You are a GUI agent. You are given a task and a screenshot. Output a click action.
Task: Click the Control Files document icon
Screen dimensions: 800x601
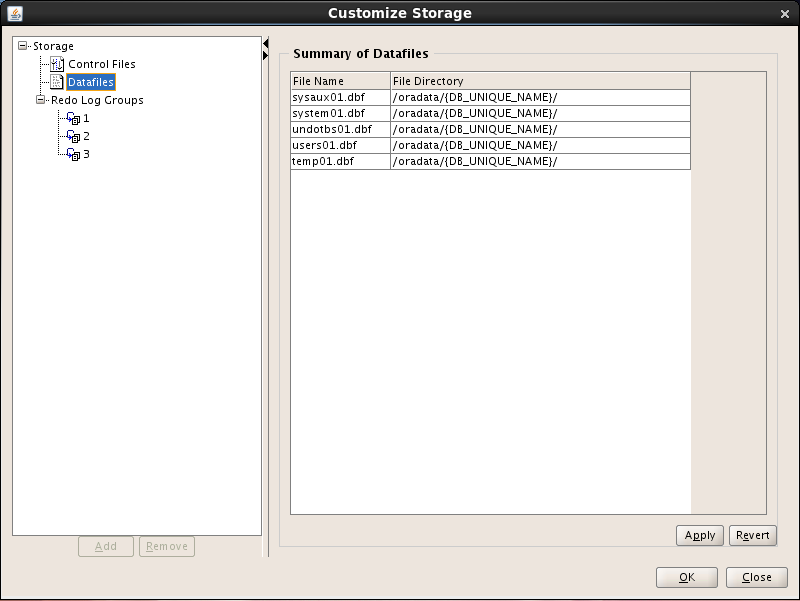(57, 64)
